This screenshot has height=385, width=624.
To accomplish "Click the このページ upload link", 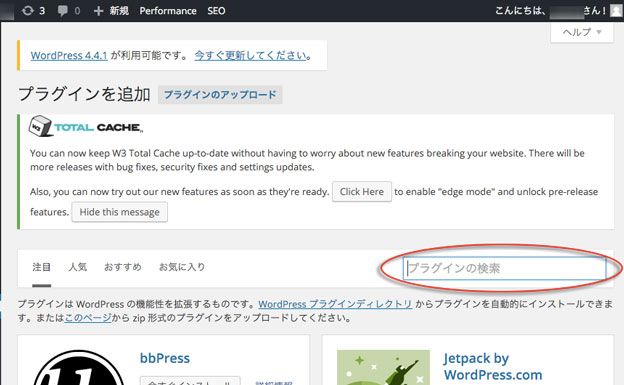I will tap(88, 318).
